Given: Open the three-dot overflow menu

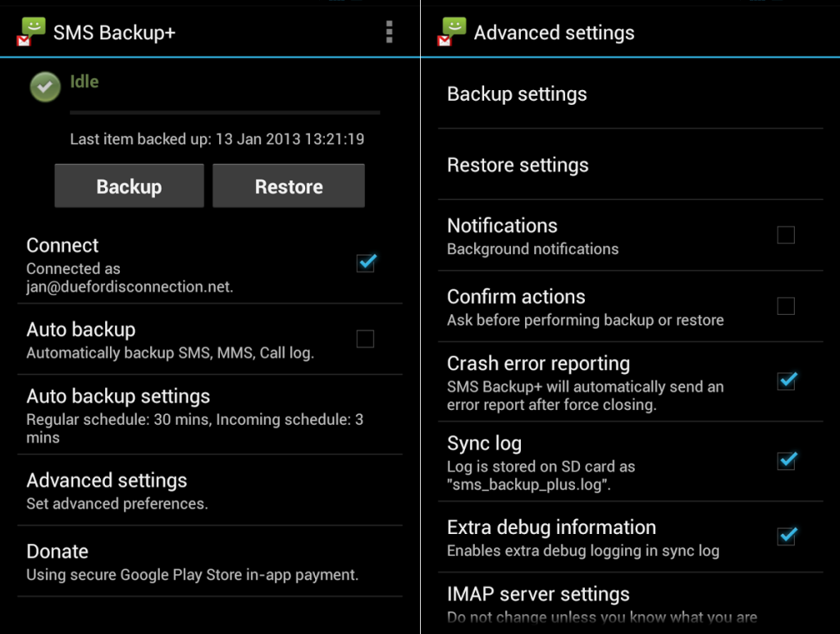Looking at the screenshot, I should coord(390,32).
